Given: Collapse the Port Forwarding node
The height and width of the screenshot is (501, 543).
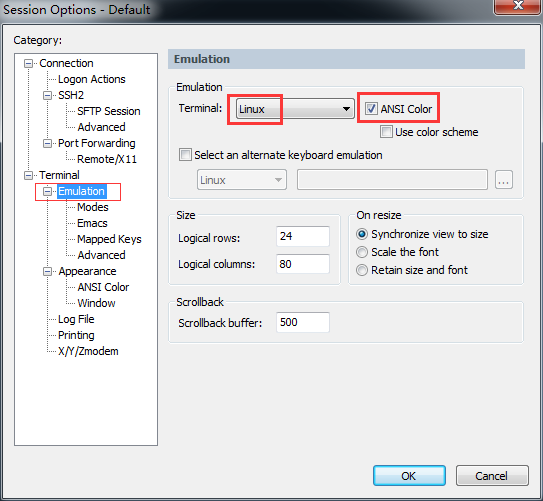Looking at the screenshot, I should (47, 143).
